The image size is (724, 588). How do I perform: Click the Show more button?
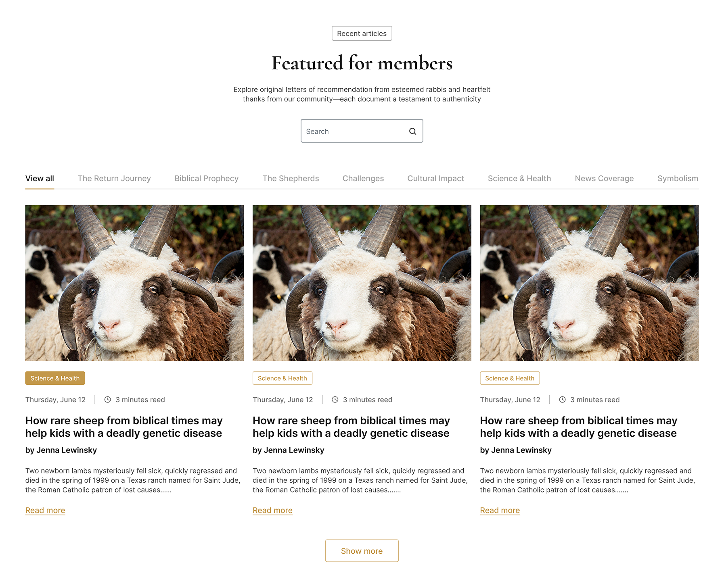point(362,550)
